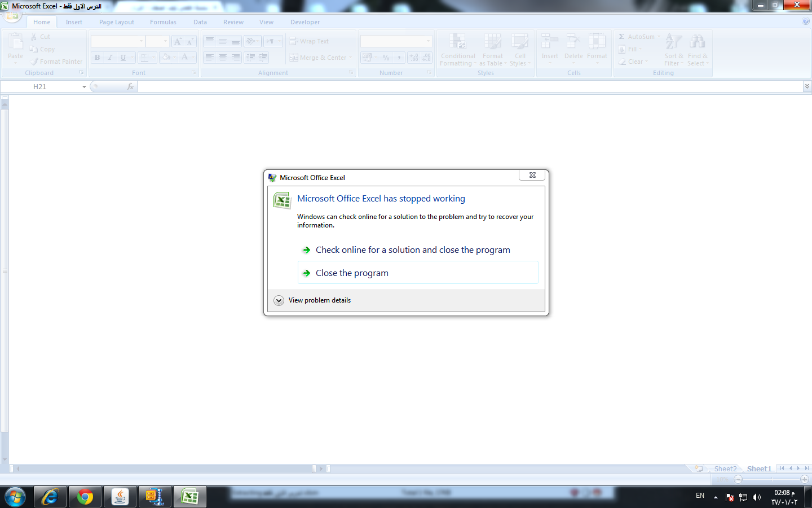812x508 pixels.
Task: Click Percent Style icon
Action: pyautogui.click(x=386, y=58)
